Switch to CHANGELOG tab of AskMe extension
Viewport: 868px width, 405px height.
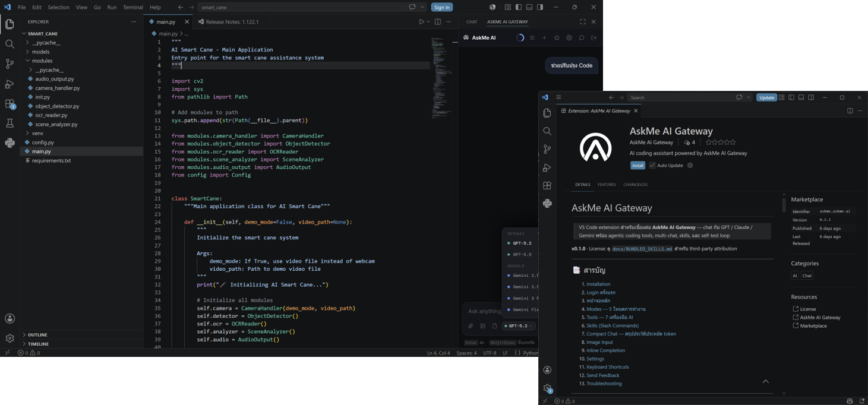tap(635, 185)
